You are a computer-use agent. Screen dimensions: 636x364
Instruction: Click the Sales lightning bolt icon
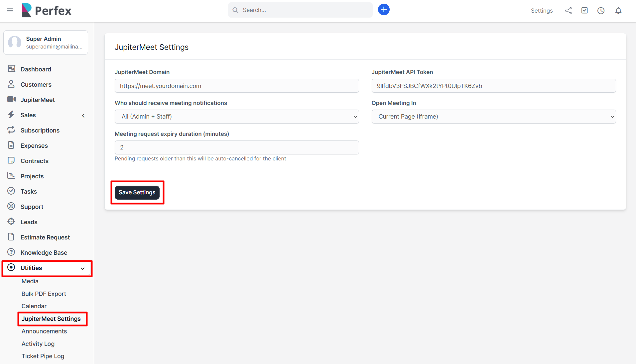coord(11,115)
